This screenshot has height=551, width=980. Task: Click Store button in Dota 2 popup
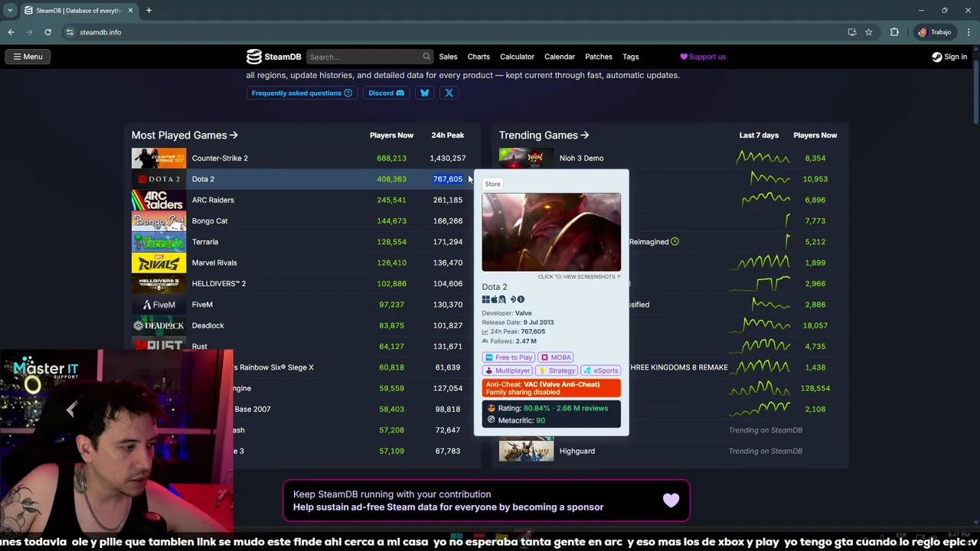pos(492,184)
